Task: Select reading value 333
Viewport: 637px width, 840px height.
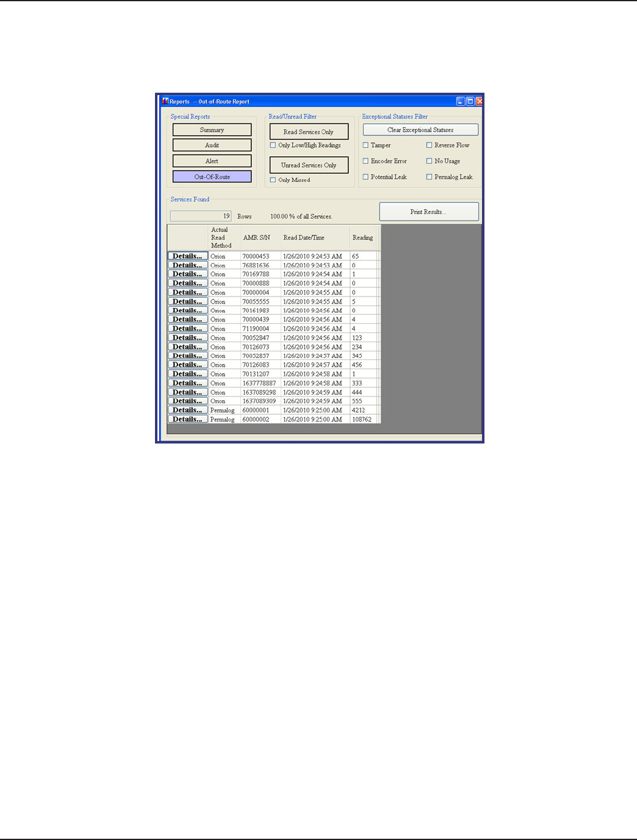Action: [x=364, y=383]
